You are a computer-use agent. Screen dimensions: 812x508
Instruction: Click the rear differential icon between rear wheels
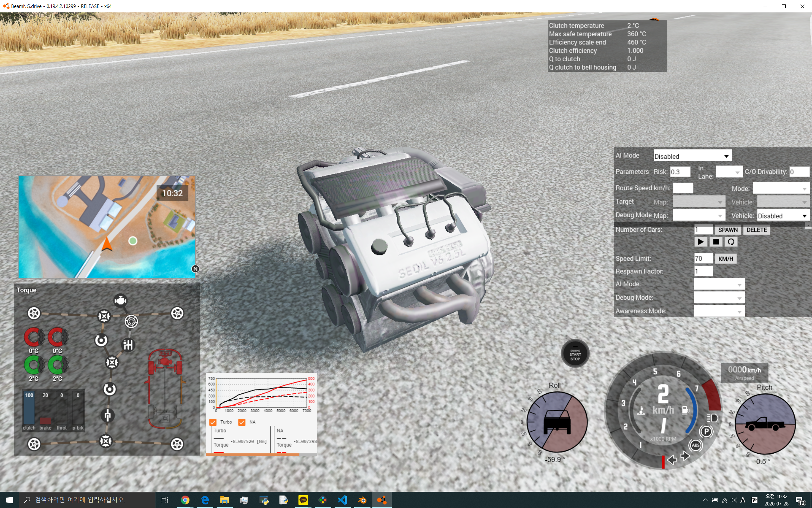tap(106, 441)
